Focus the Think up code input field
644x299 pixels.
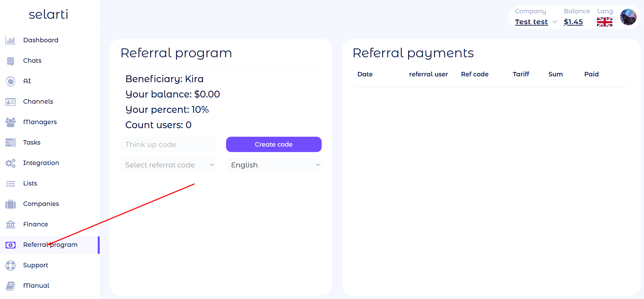[x=168, y=145]
